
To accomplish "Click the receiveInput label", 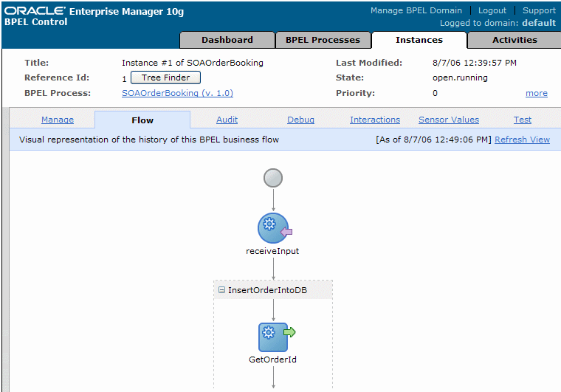I will click(x=272, y=251).
